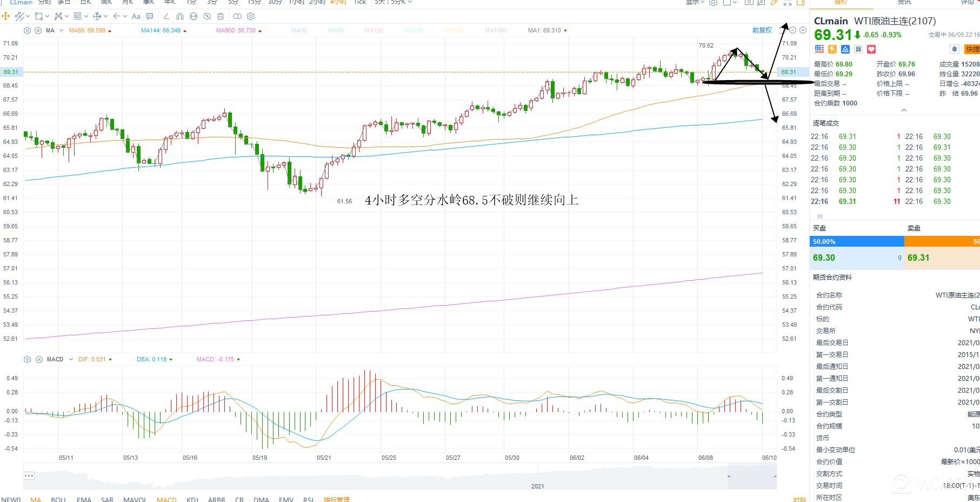Select the arrow drawing tool
Image resolution: width=980 pixels, height=502 pixels.
tap(117, 16)
